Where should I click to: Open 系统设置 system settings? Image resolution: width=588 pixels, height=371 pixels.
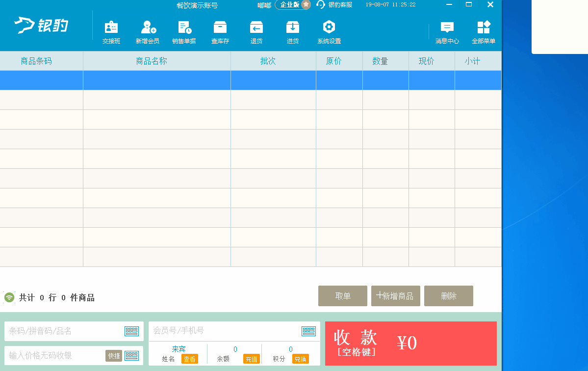point(329,32)
